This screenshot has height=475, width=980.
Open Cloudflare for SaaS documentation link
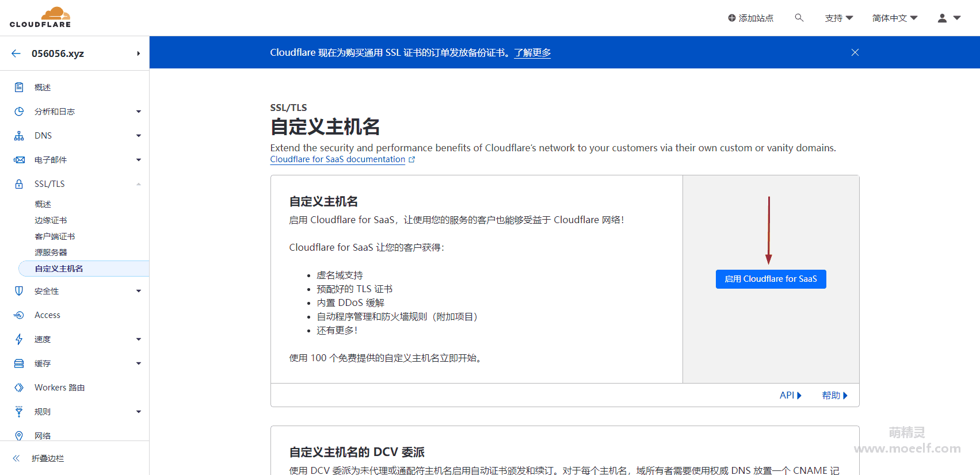coord(337,159)
